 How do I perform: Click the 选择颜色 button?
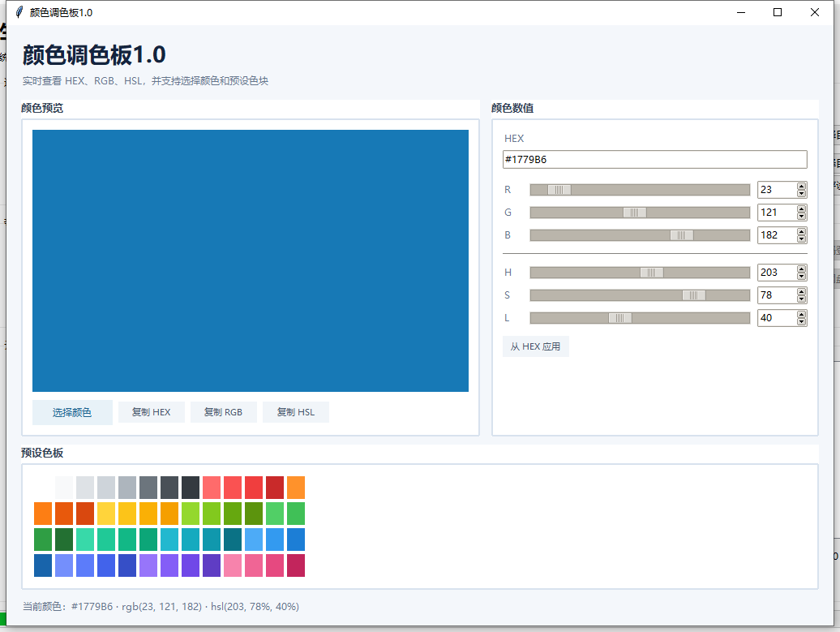72,412
